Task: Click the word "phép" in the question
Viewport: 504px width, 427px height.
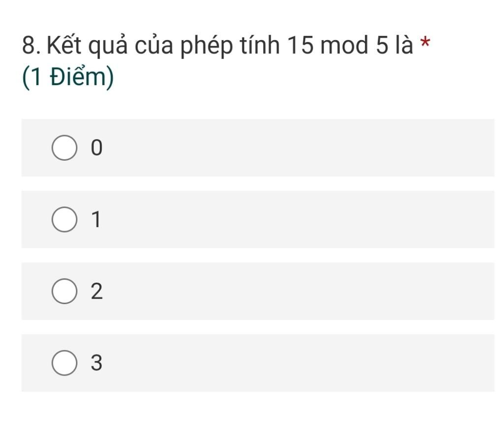Action: pyautogui.click(x=206, y=47)
